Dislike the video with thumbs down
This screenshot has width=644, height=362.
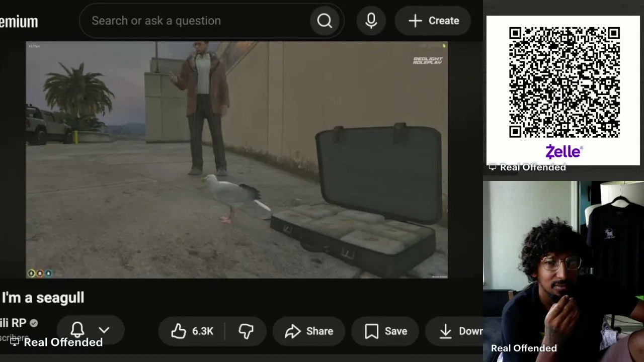(x=246, y=331)
